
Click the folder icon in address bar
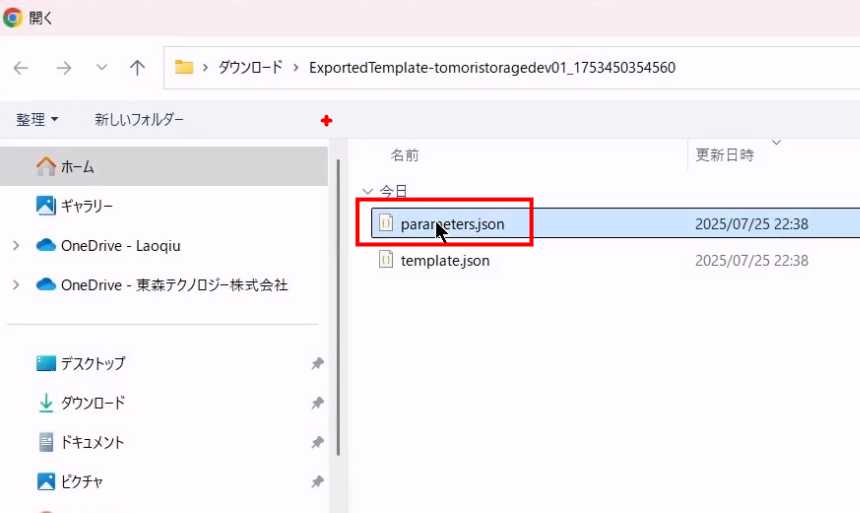pos(184,68)
